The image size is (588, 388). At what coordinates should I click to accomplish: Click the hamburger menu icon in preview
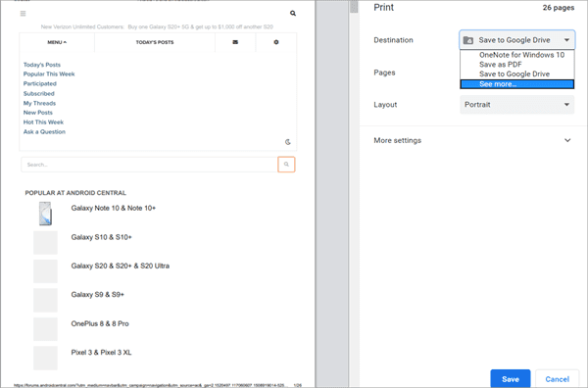pyautogui.click(x=23, y=14)
